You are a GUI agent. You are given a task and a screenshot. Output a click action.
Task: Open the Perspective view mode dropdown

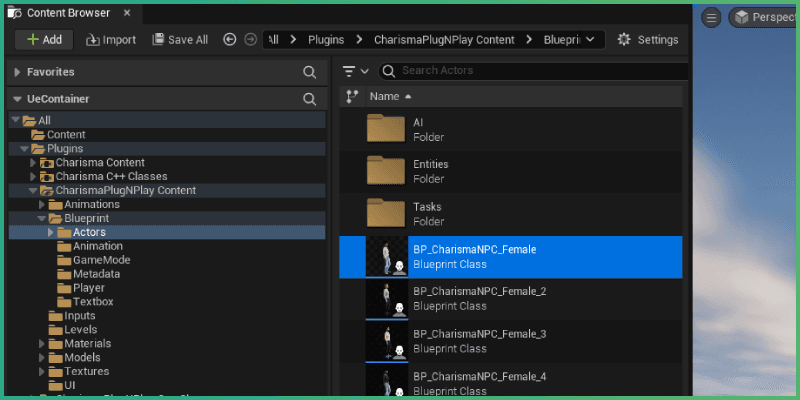click(764, 18)
